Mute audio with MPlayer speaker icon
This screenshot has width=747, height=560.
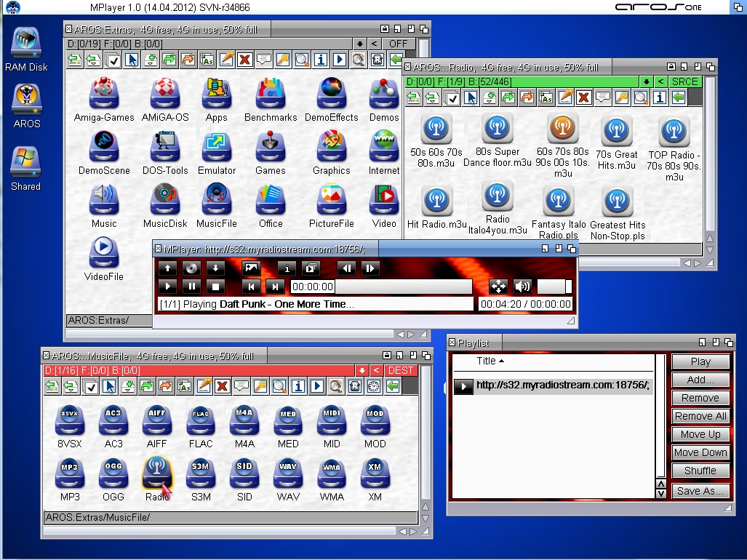click(522, 287)
